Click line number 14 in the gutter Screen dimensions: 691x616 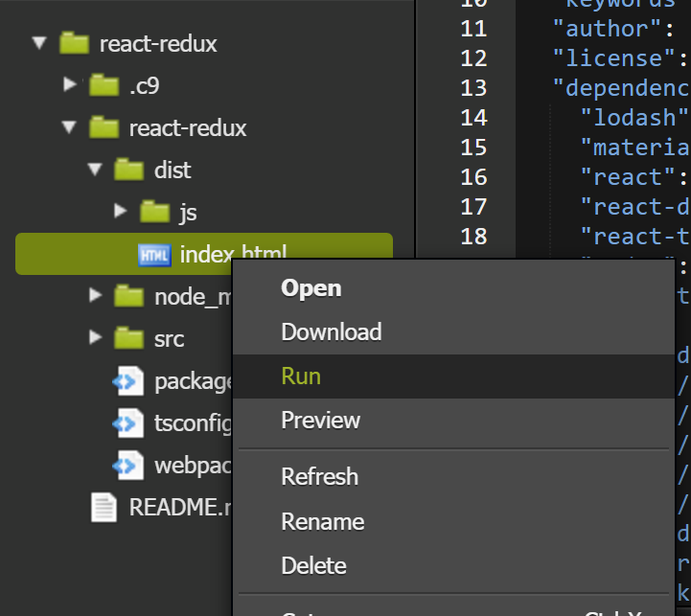473,118
